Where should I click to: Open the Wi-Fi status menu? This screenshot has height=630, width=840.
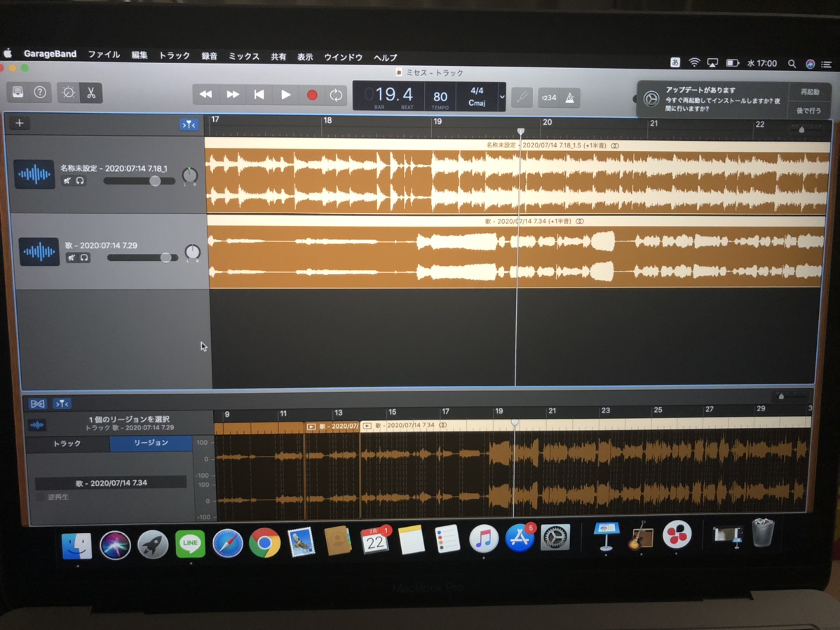[x=693, y=62]
